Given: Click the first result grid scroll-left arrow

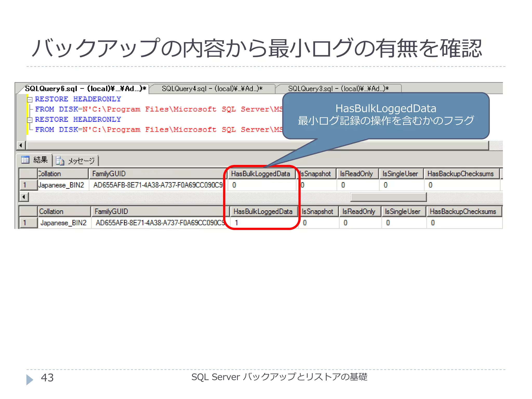Looking at the screenshot, I should (x=24, y=197).
